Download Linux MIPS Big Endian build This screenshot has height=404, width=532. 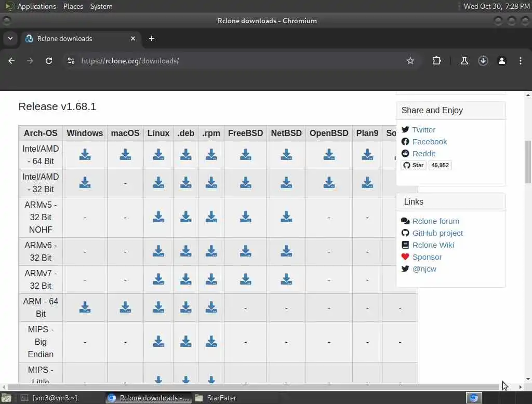(158, 342)
